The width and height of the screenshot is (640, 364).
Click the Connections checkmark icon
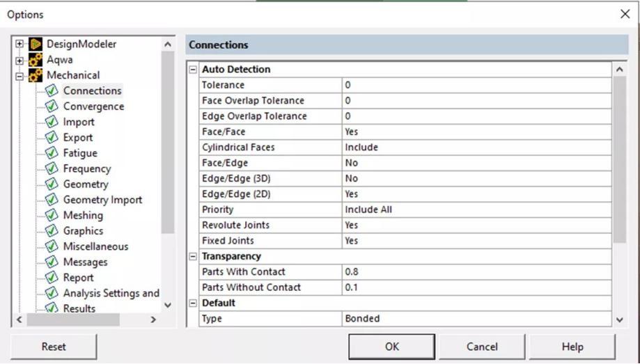coord(52,90)
